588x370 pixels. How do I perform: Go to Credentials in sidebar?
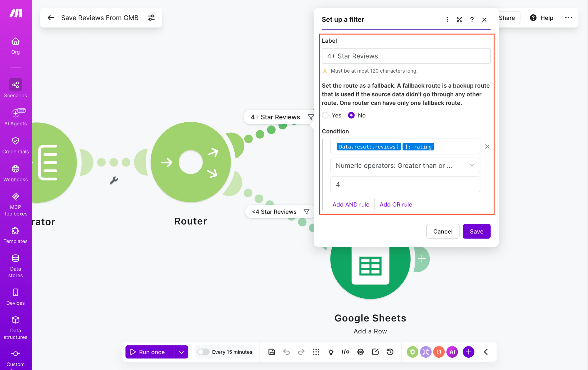(x=16, y=145)
